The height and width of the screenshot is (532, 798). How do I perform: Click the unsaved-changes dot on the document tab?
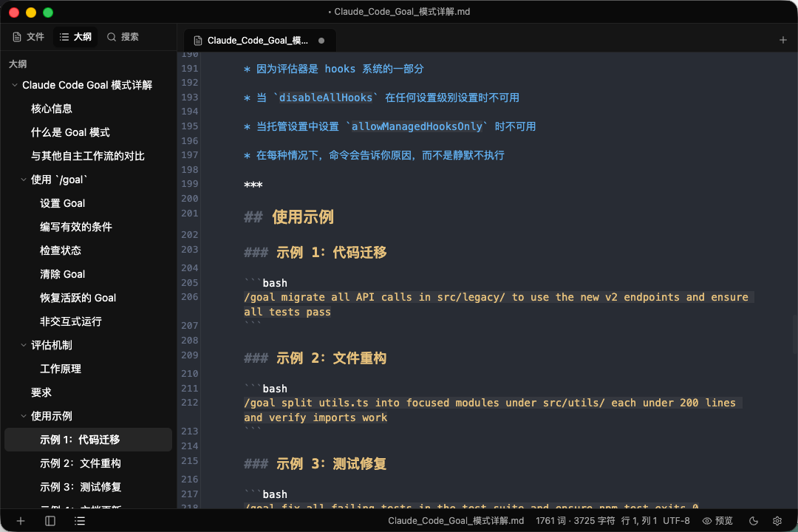(x=321, y=41)
